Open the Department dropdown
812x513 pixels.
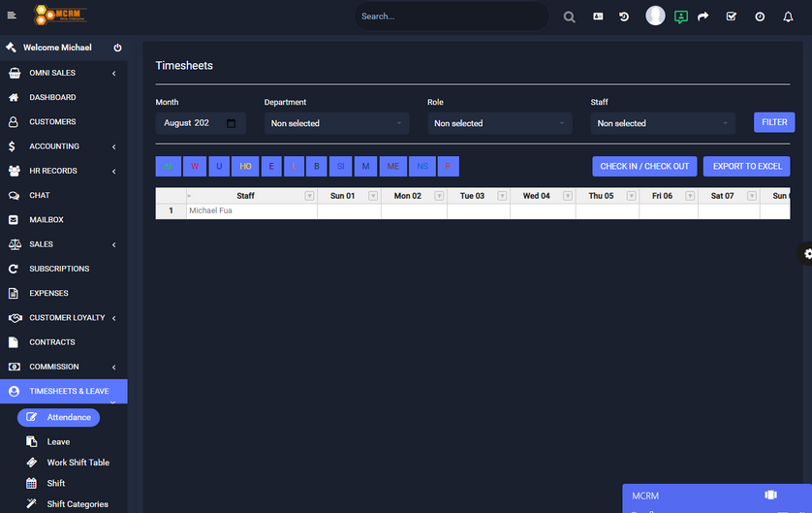[x=336, y=123]
